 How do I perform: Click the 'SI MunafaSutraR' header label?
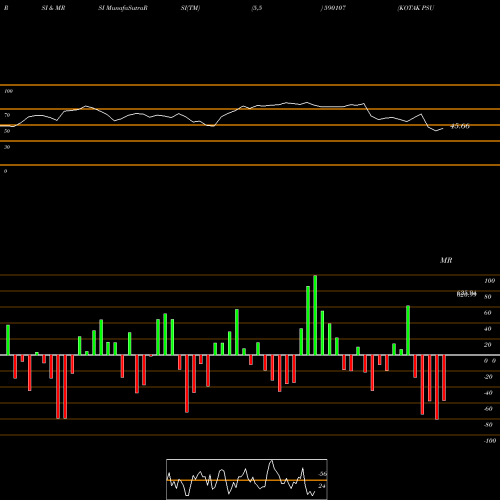(x=123, y=8)
